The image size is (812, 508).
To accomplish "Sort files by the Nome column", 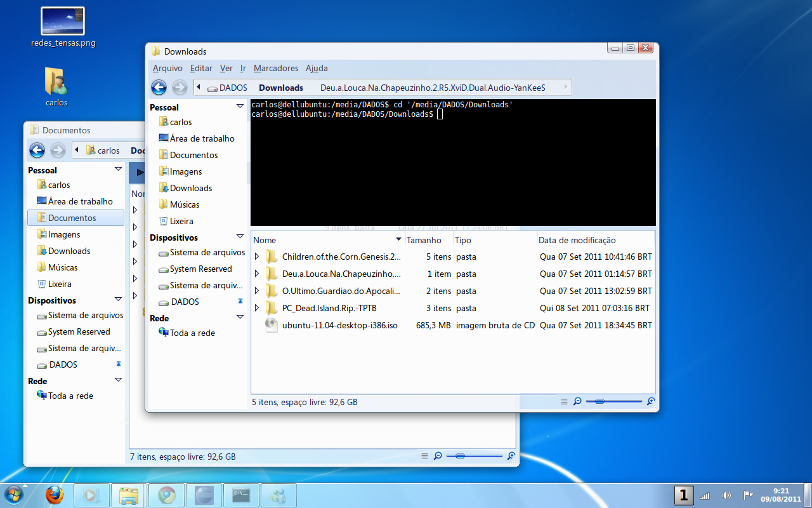I will click(x=328, y=240).
